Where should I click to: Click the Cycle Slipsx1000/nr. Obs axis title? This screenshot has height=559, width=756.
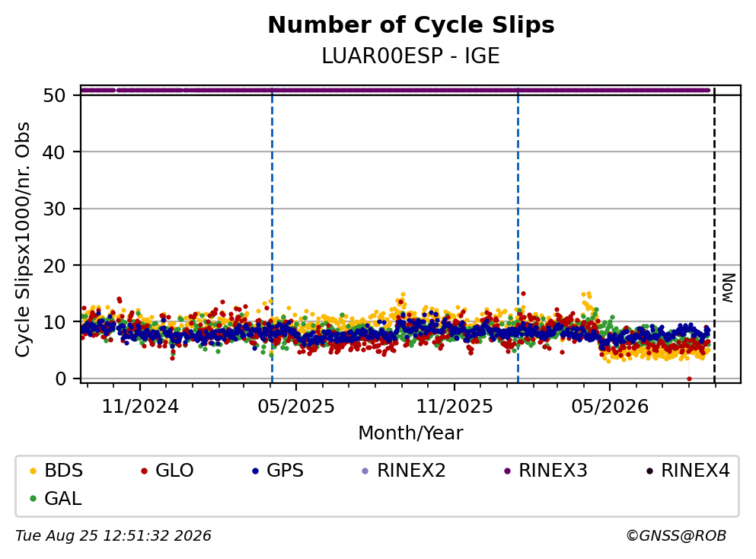[x=22, y=240]
